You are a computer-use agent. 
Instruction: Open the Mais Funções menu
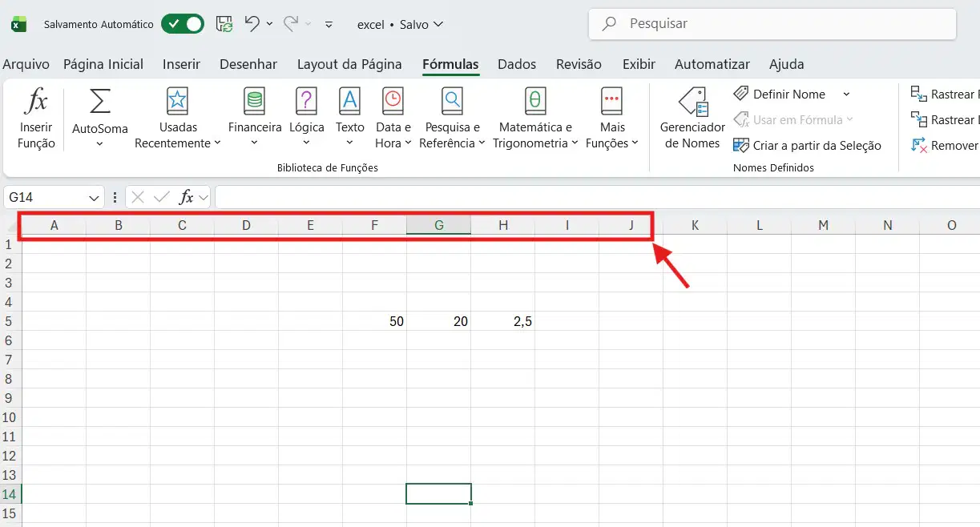click(612, 119)
